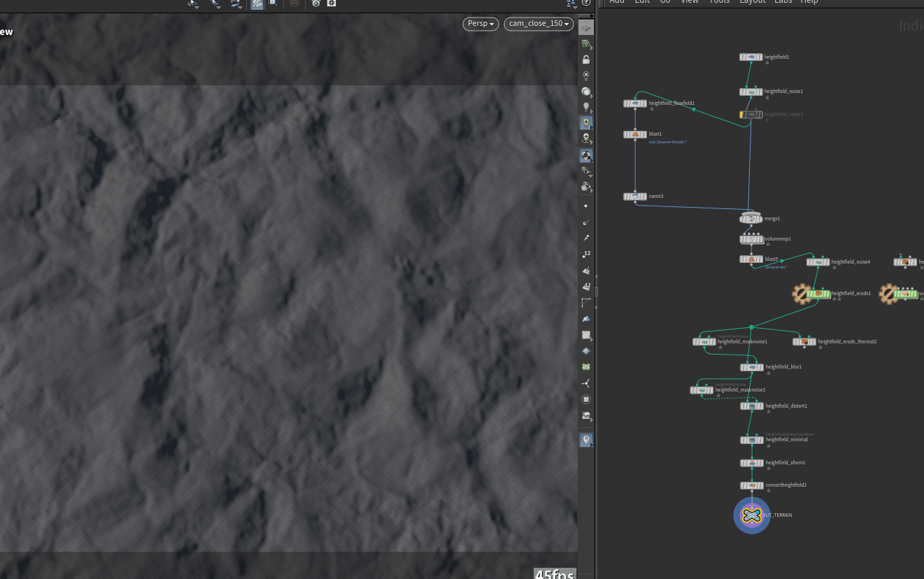Click the blue wedge display option icon
This screenshot has width=924, height=579.
click(586, 318)
